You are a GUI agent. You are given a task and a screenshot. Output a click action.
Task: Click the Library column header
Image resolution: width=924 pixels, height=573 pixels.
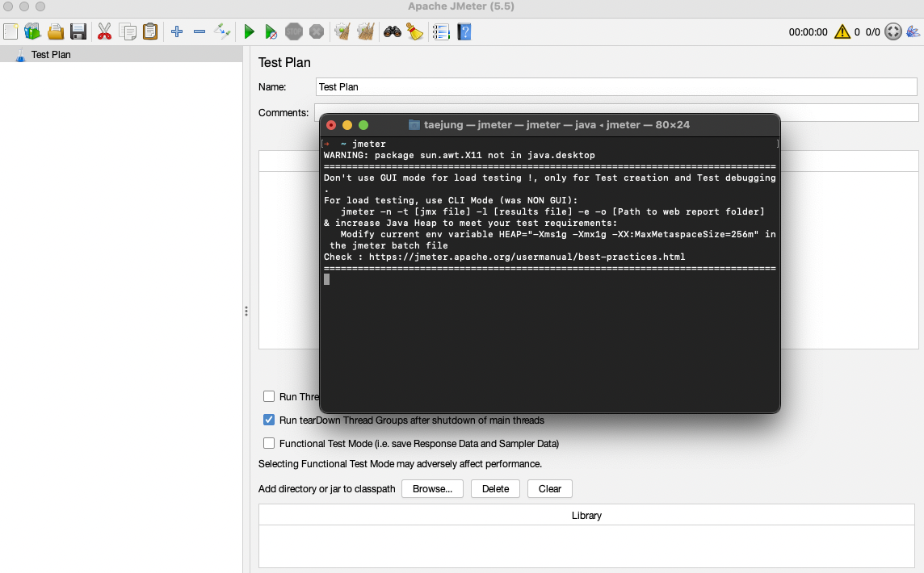pos(586,515)
